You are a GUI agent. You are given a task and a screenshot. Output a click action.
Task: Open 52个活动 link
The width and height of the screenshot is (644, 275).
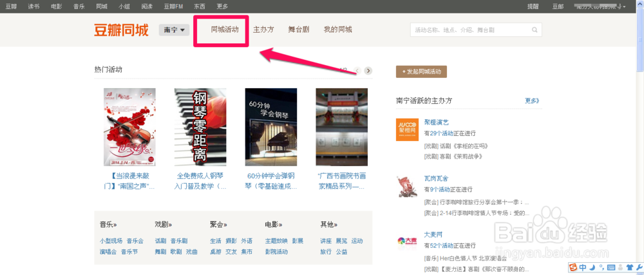click(x=441, y=245)
